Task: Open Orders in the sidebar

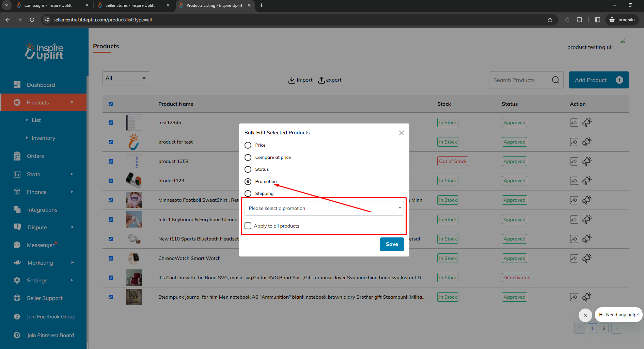Action: [35, 156]
